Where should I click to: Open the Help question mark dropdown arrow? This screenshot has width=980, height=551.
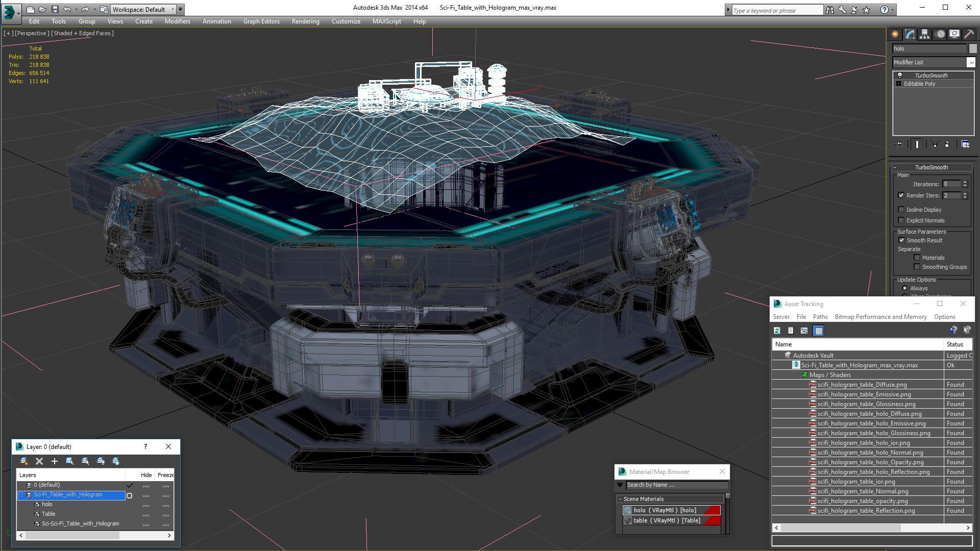coord(892,10)
